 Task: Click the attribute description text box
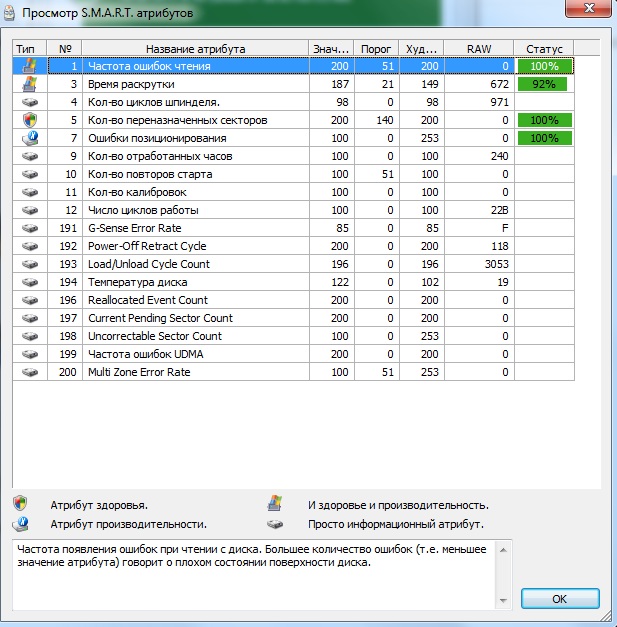(262, 575)
